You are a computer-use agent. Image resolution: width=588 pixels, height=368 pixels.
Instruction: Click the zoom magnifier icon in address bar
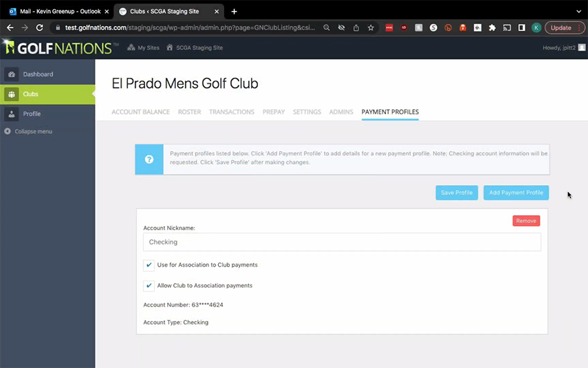pyautogui.click(x=327, y=27)
